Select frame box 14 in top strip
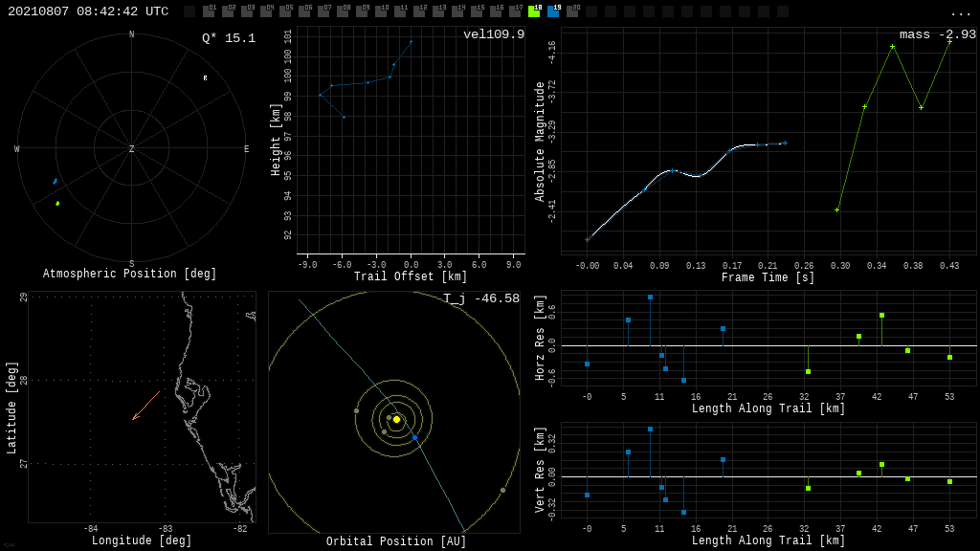This screenshot has height=551, width=980. [x=457, y=11]
